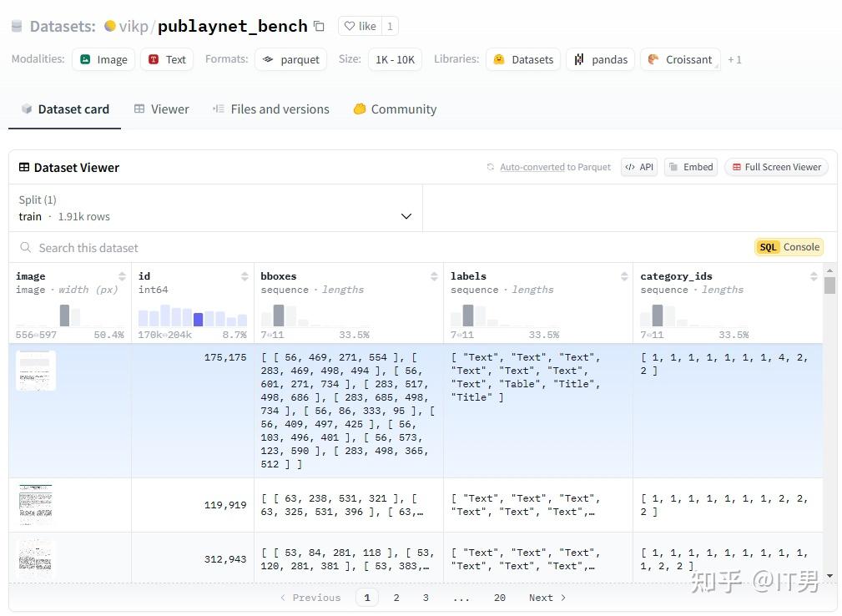Sort by the bboxes column arrows
Viewport: 842px width, 616px height.
pyautogui.click(x=434, y=276)
